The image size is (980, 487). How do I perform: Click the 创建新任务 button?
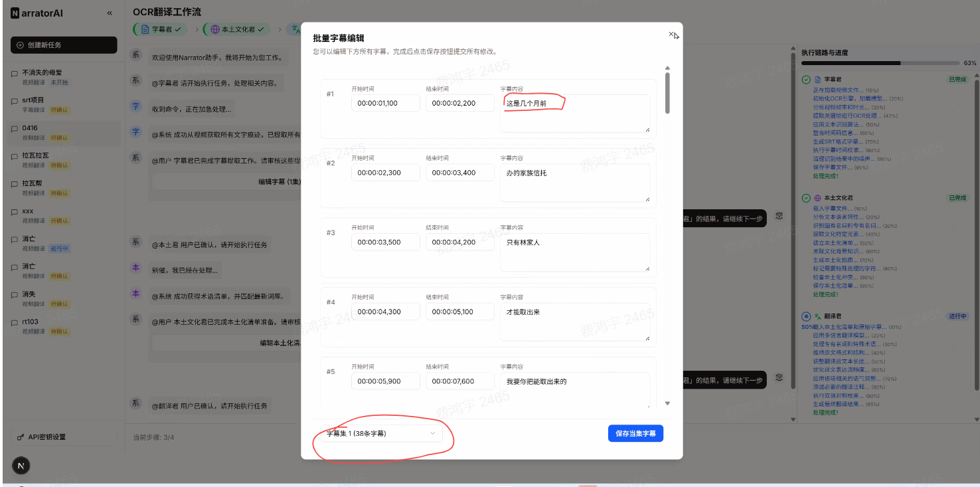pos(64,45)
